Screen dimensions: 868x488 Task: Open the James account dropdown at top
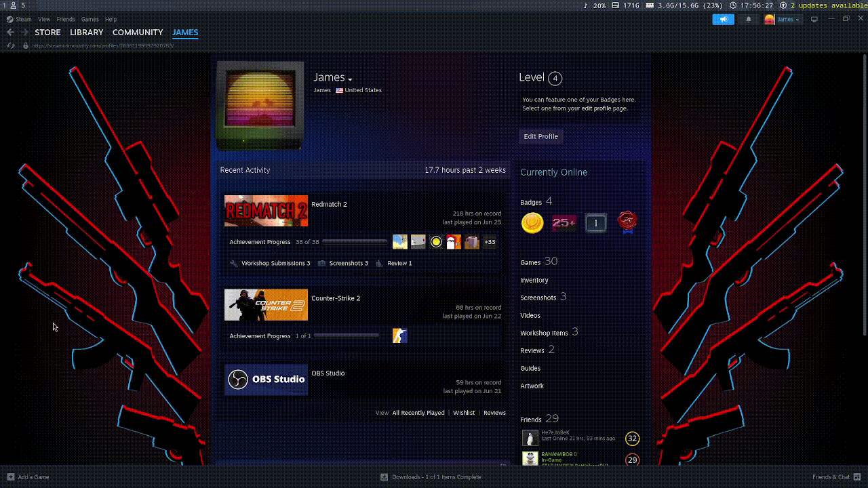[x=783, y=19]
